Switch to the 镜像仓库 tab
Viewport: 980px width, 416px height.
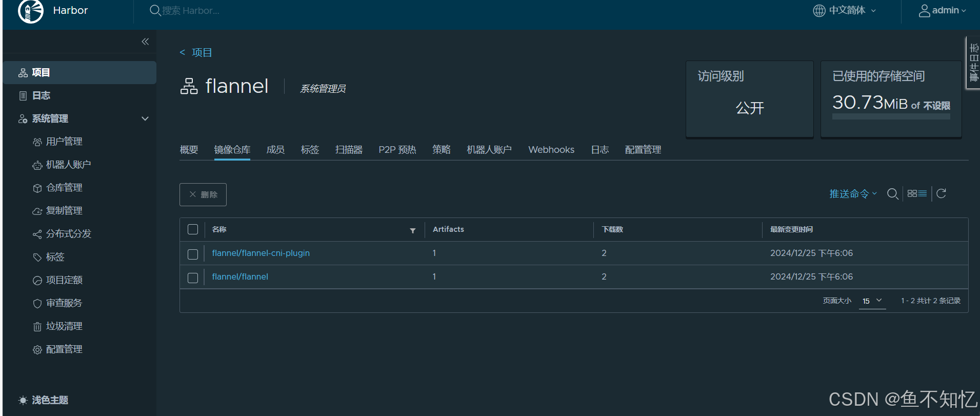(232, 150)
